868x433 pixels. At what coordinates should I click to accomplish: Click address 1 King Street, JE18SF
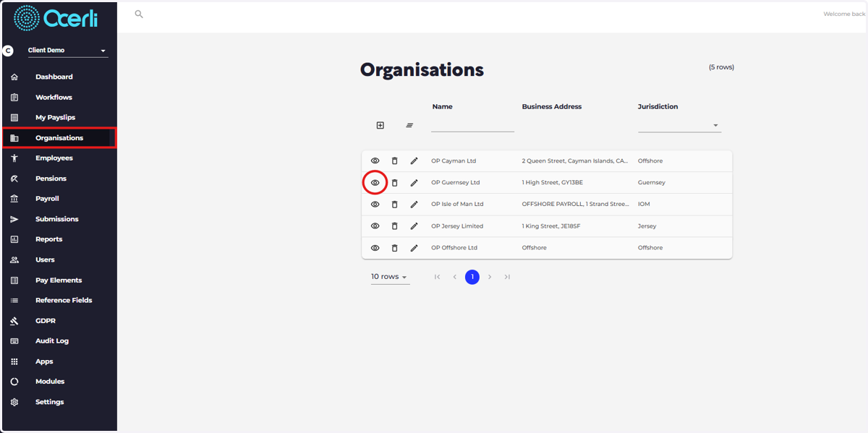[551, 226]
